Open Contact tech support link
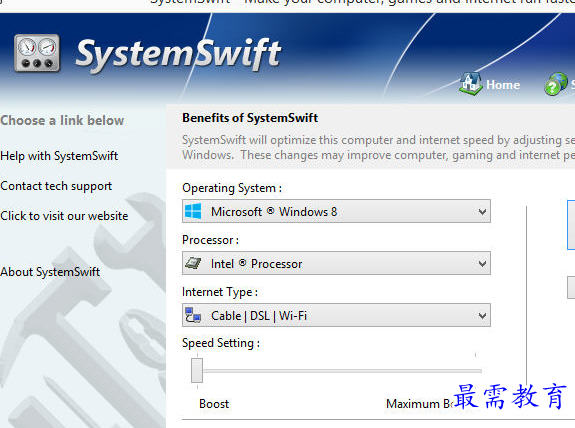This screenshot has height=428, width=575. coord(56,186)
